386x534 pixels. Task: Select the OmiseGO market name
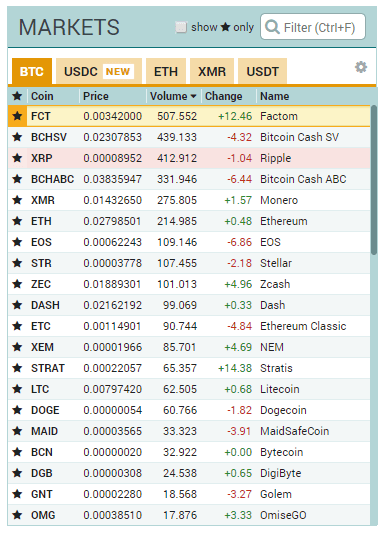(283, 515)
